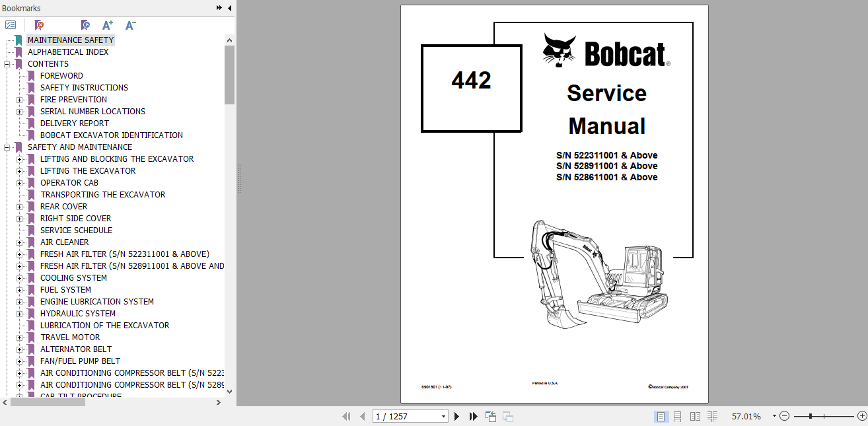Go to the next page
The width and height of the screenshot is (868, 426).
point(456,416)
